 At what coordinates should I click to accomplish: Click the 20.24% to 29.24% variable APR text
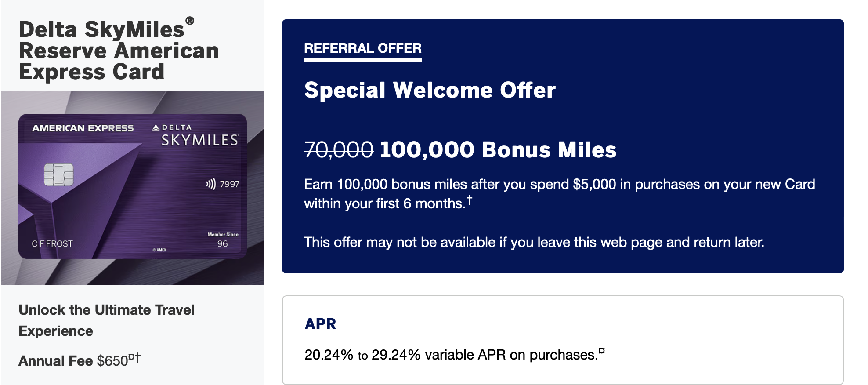pos(452,355)
